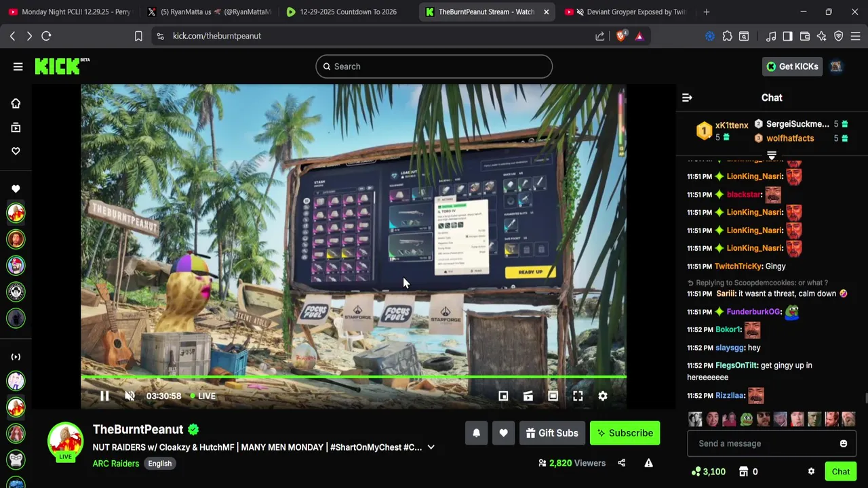The image size is (868, 488).
Task: Collapse the chat panel with arrow icon
Action: click(x=687, y=98)
